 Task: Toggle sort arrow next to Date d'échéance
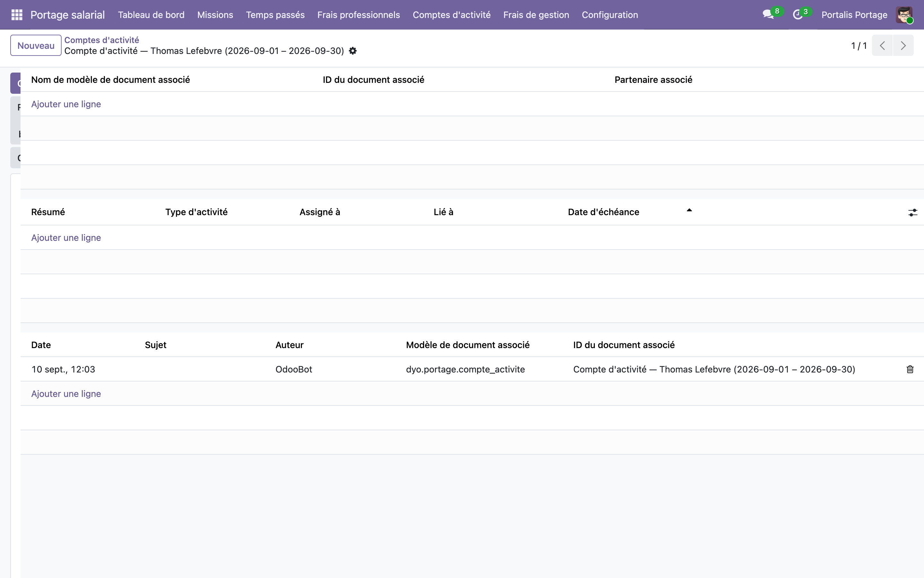tap(689, 210)
